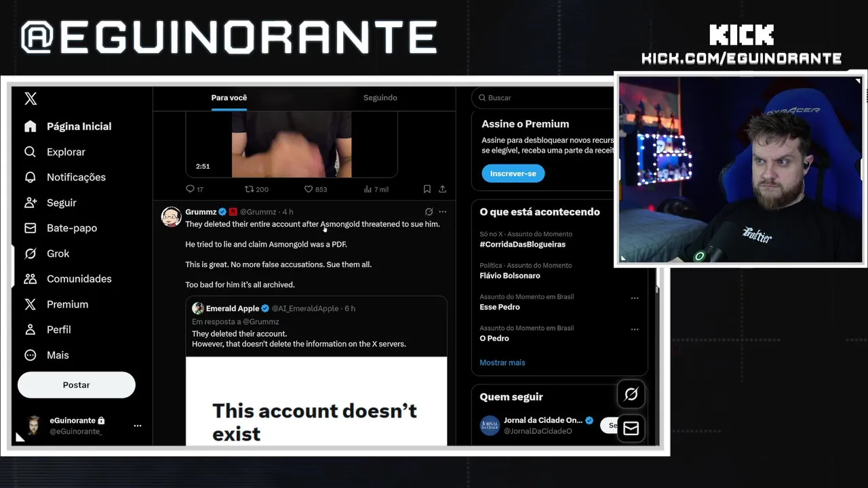This screenshot has width=868, height=488.
Task: Open the more options dots on Grummz post
Action: click(443, 211)
